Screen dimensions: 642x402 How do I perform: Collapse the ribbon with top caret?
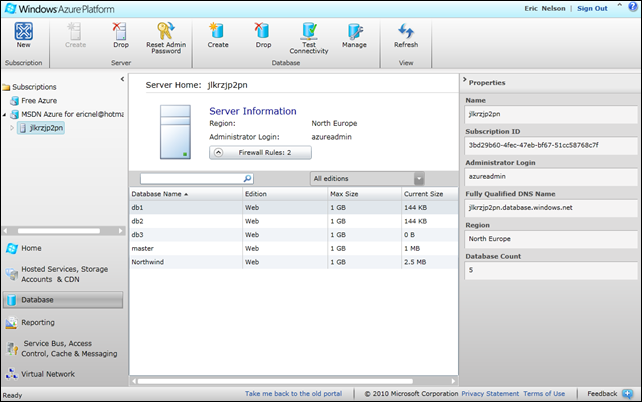(x=619, y=5)
